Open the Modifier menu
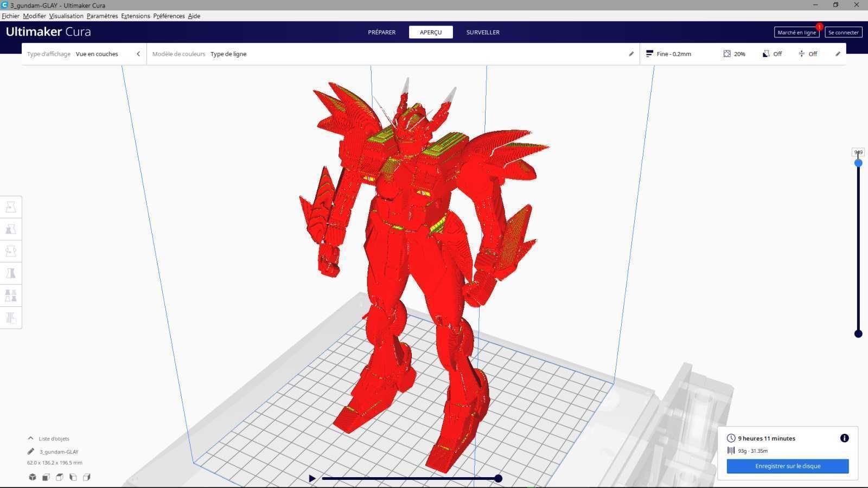868x488 pixels. (34, 16)
